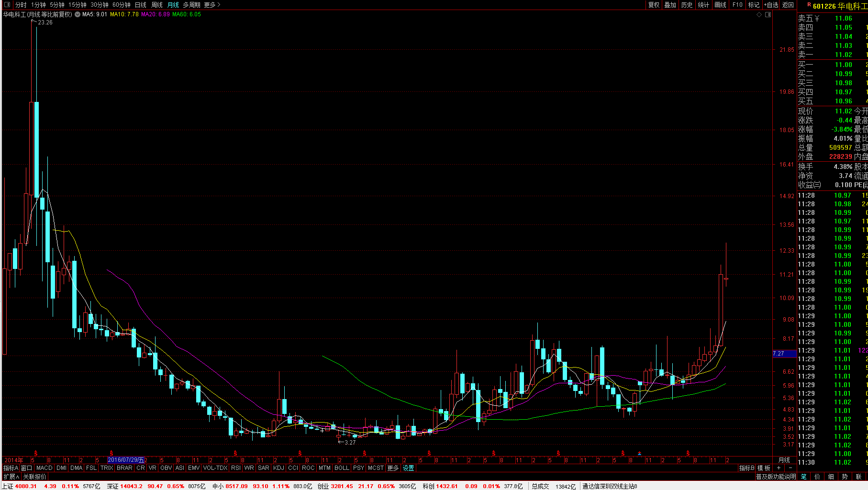The image size is (868, 490).
Task: Add stock with +自选 button
Action: click(x=771, y=5)
